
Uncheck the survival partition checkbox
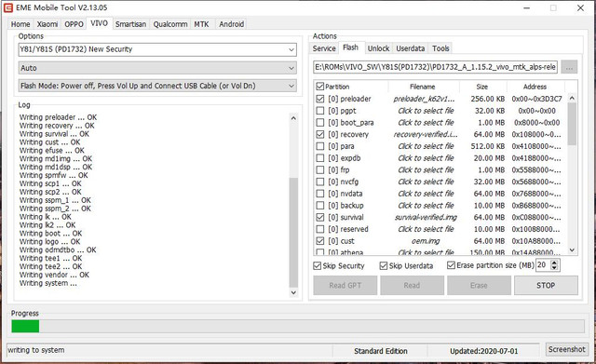[x=320, y=217]
